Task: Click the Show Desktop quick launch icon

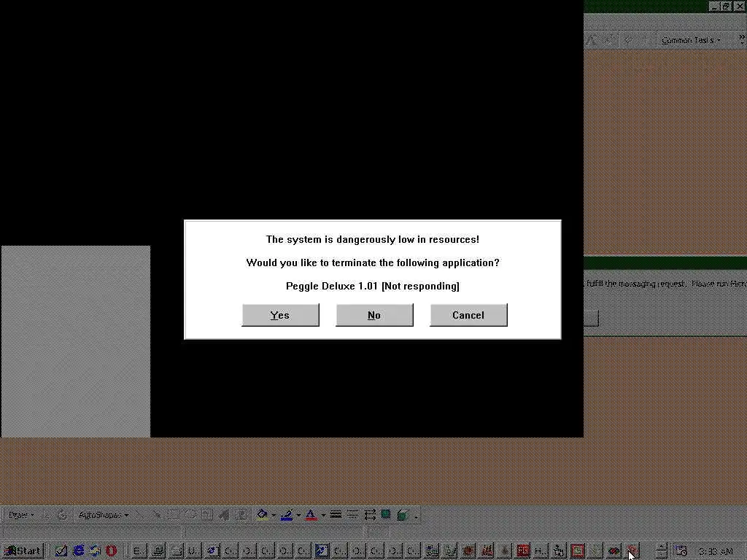Action: tap(61, 551)
